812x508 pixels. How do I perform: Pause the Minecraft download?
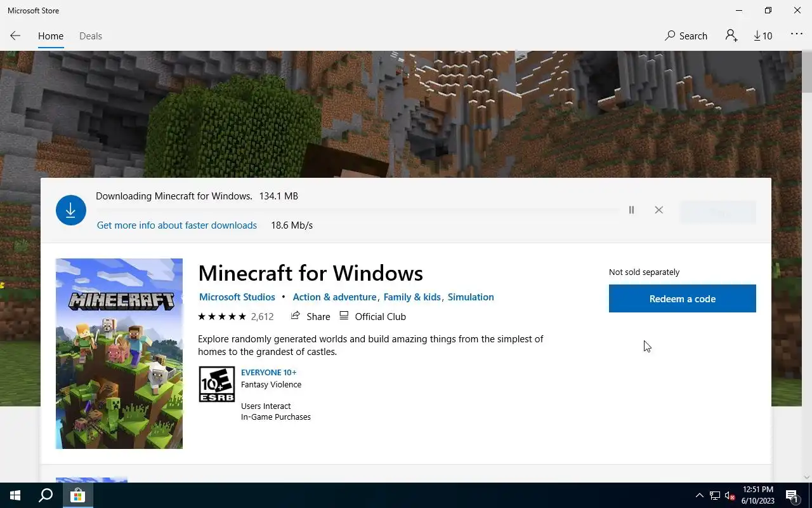[631, 210]
